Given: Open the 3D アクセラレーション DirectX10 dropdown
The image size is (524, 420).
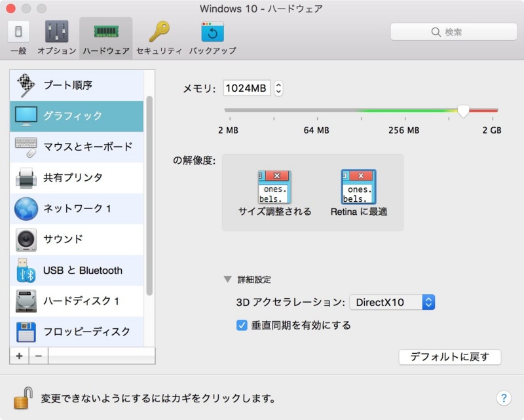Looking at the screenshot, I should pos(392,302).
